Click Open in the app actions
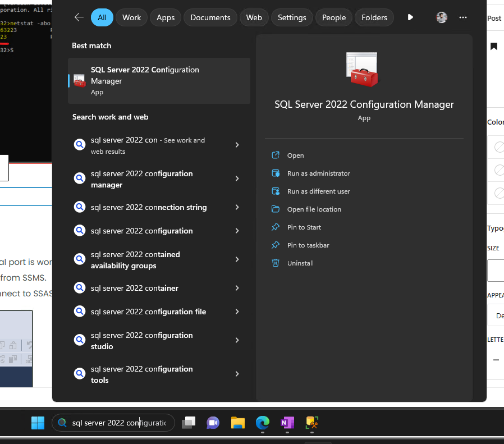Image resolution: width=504 pixels, height=444 pixels. coord(295,155)
